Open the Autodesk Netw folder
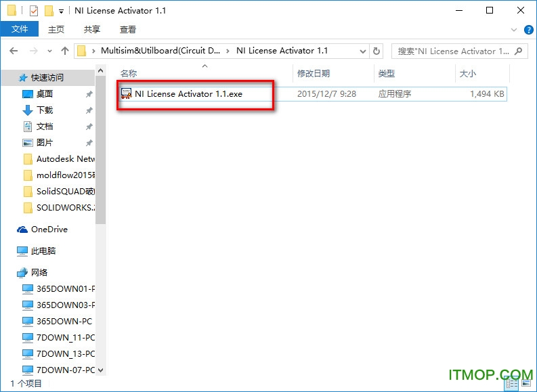This screenshot has height=392, width=537. coord(65,159)
